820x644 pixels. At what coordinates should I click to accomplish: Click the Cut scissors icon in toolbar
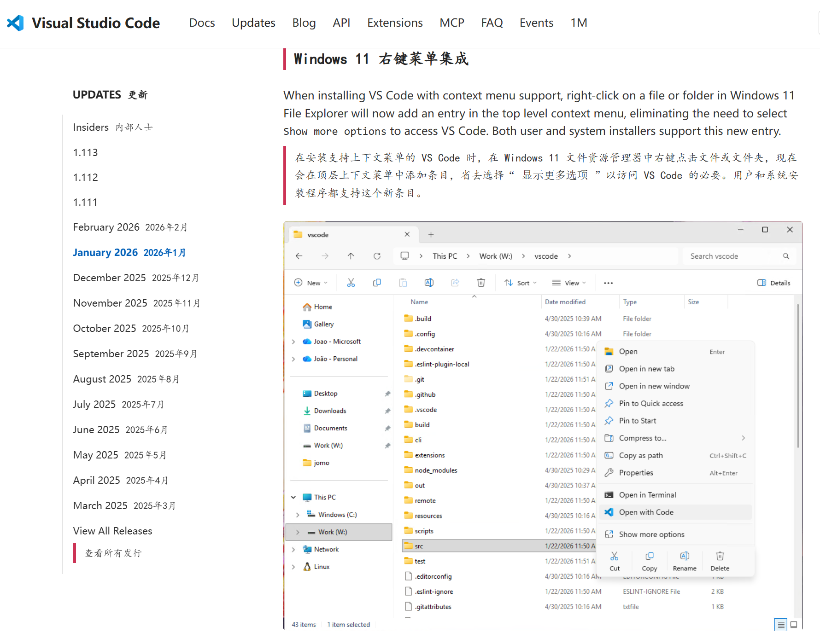(351, 283)
